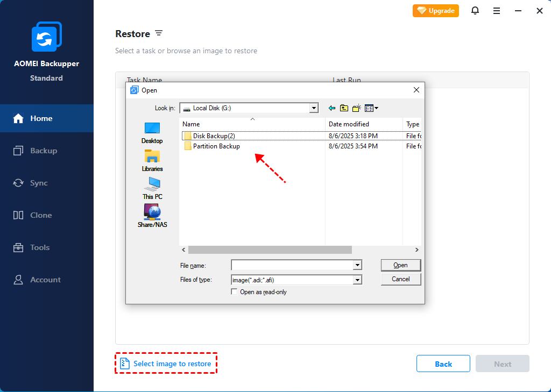Sort by Name column header
The width and height of the screenshot is (551, 392).
click(x=252, y=124)
